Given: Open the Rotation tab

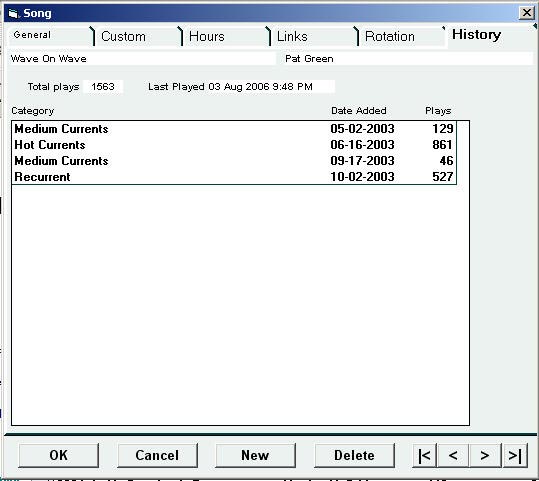Looking at the screenshot, I should click(402, 36).
